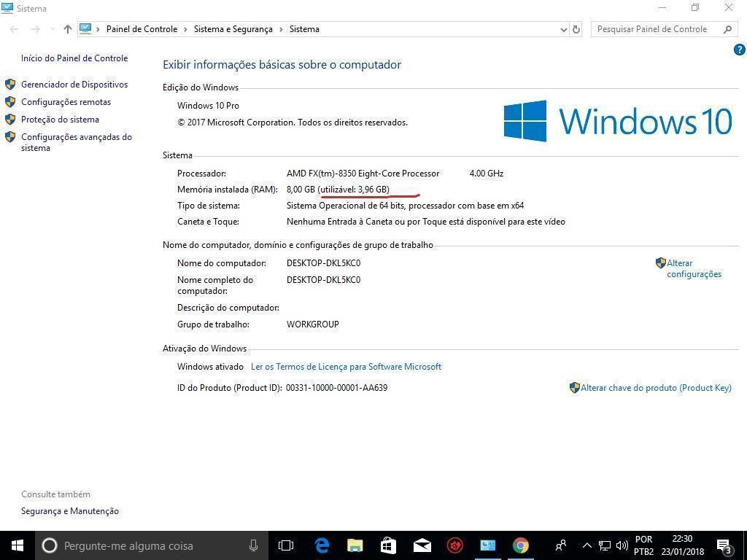Show hidden tray icons chevron
This screenshot has height=560, width=747.
(587, 545)
